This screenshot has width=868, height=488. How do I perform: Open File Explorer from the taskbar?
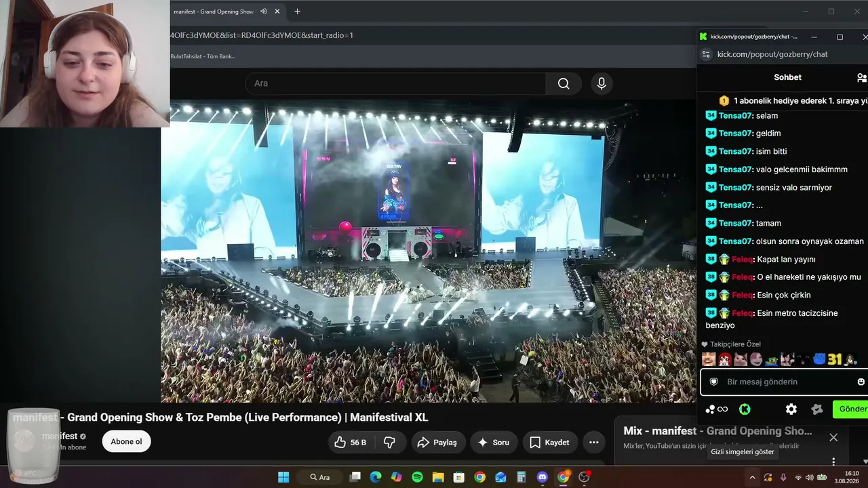(438, 477)
